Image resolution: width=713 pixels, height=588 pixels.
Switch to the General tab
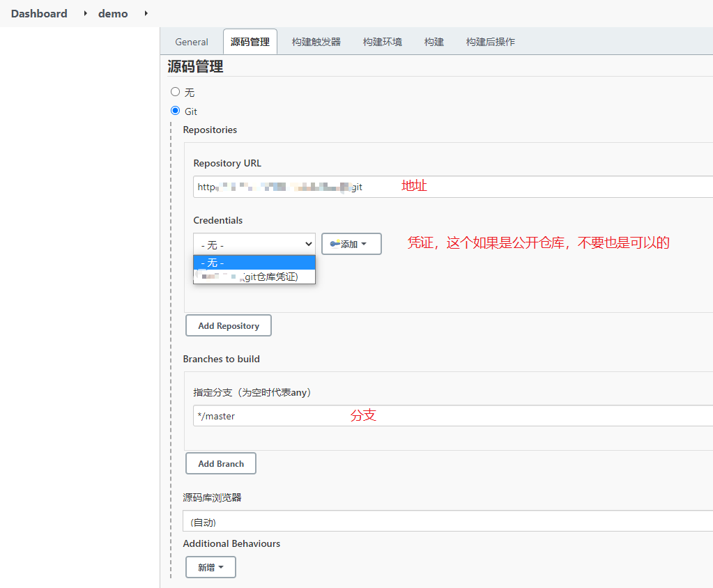[x=192, y=42]
